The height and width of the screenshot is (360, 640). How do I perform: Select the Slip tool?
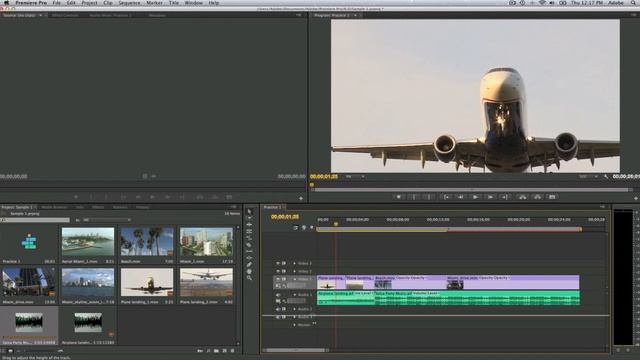[249, 251]
